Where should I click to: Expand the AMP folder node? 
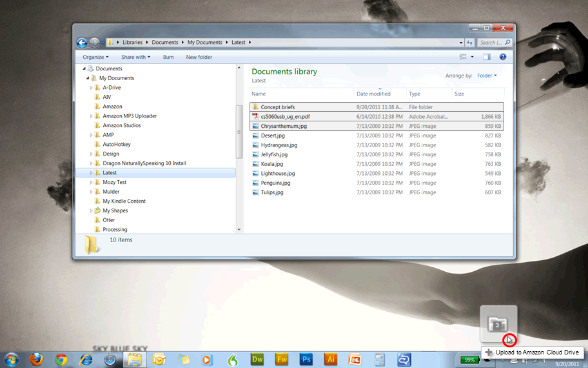coord(91,135)
